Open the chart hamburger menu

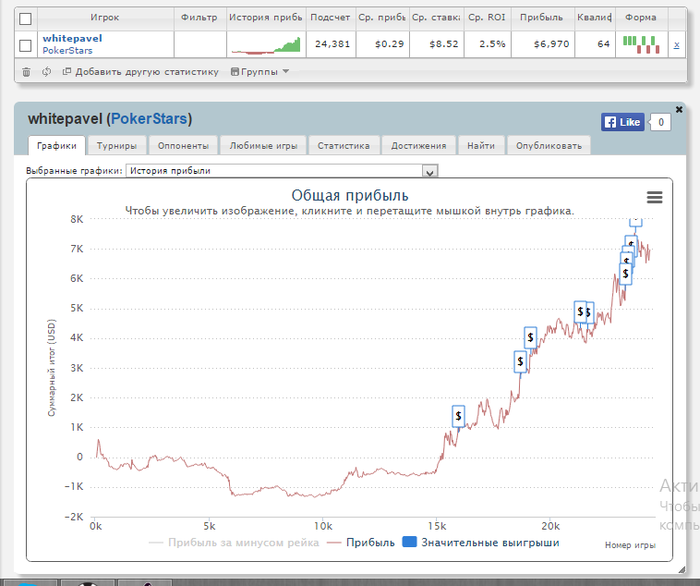(654, 197)
